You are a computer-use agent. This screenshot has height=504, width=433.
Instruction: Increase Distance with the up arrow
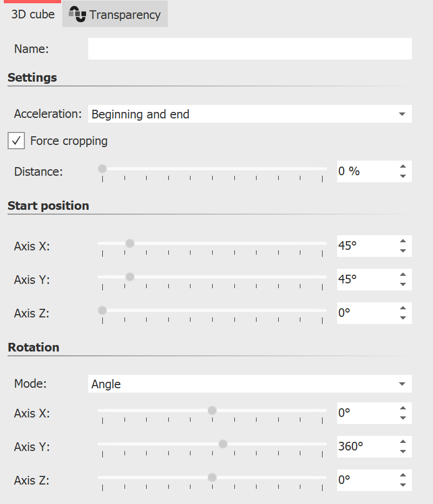click(402, 167)
